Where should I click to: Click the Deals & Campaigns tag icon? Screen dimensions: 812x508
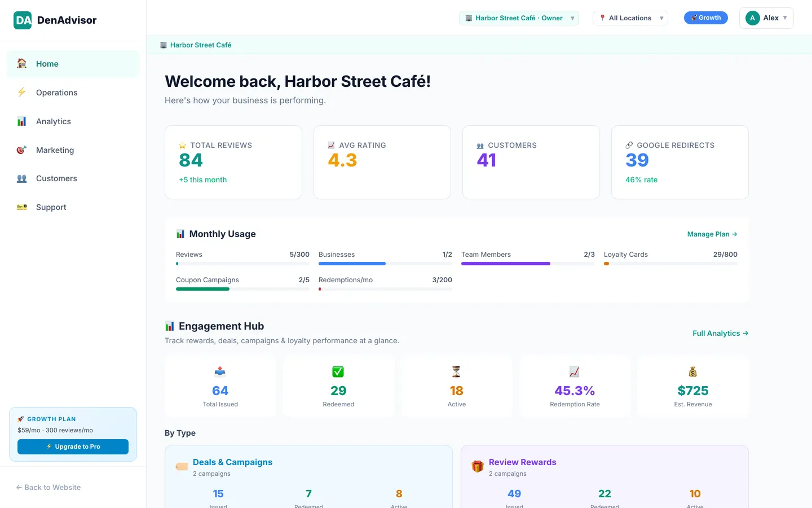pyautogui.click(x=182, y=467)
